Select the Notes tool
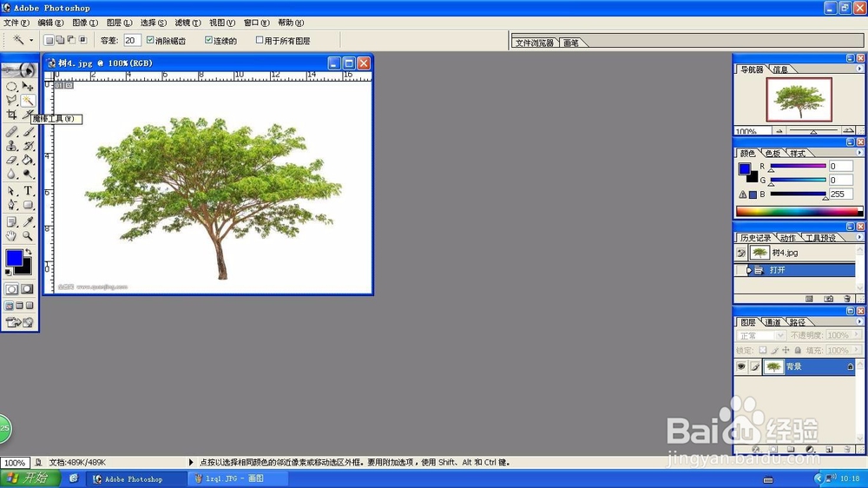The height and width of the screenshot is (488, 868). click(11, 222)
